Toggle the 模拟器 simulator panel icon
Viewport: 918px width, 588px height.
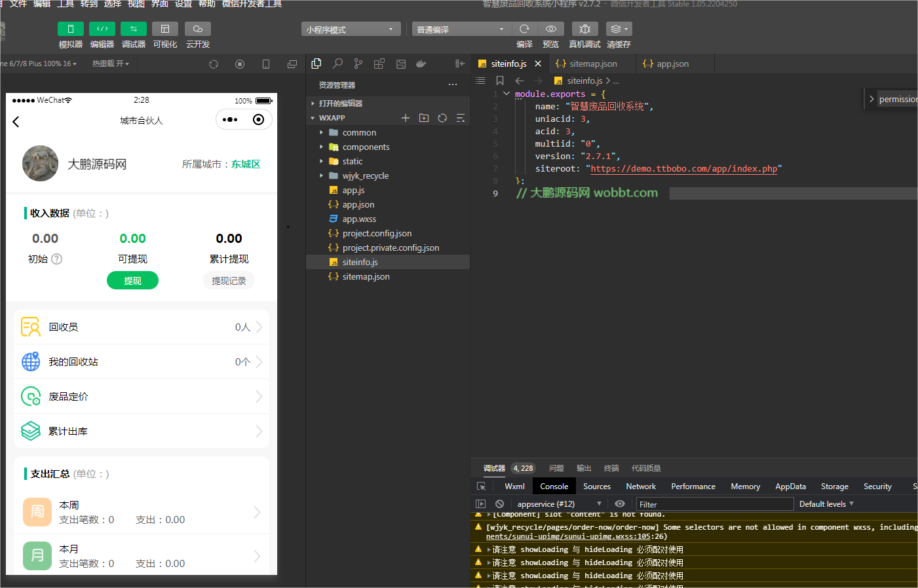[x=70, y=29]
